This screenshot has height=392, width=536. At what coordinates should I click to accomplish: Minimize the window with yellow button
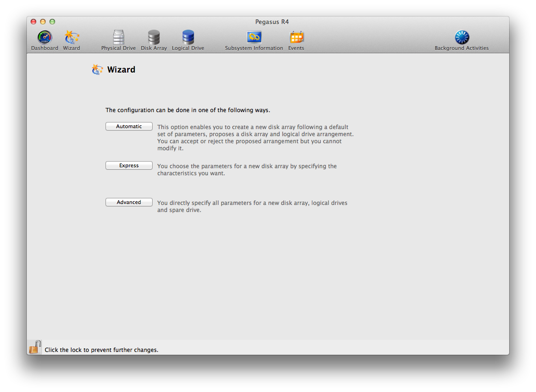click(43, 22)
